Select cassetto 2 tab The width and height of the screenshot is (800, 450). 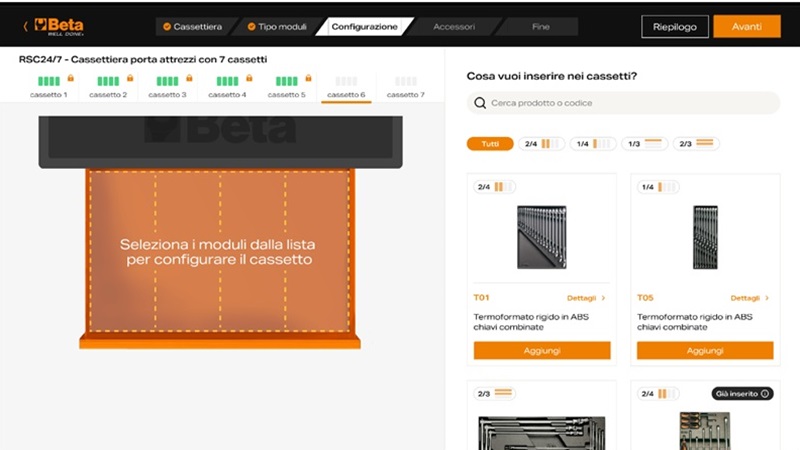[x=108, y=87]
